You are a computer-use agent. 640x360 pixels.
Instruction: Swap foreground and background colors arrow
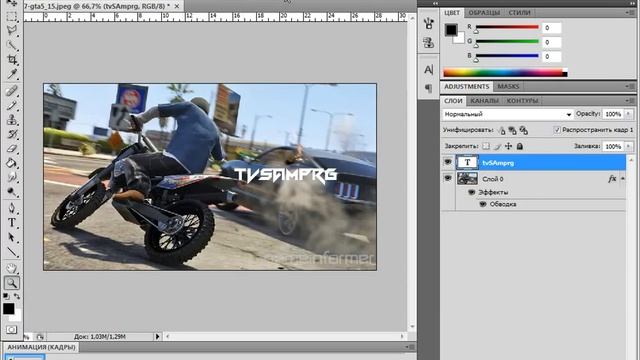click(17, 296)
